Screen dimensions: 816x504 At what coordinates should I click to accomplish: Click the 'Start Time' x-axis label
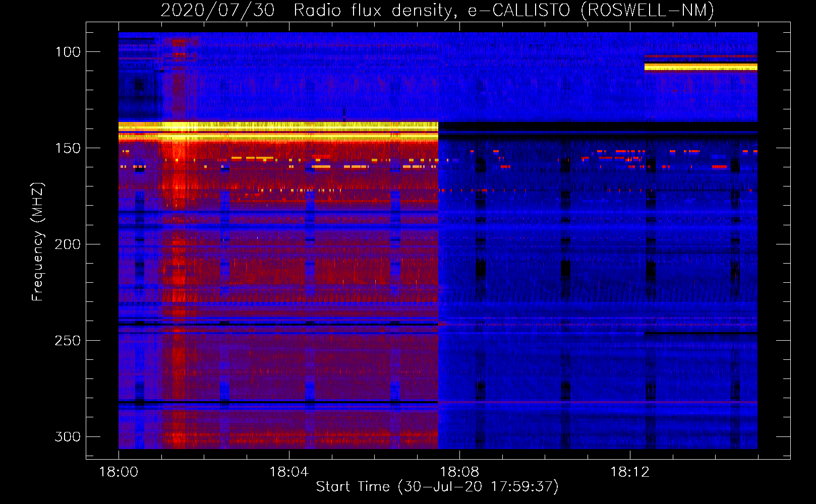pyautogui.click(x=437, y=487)
